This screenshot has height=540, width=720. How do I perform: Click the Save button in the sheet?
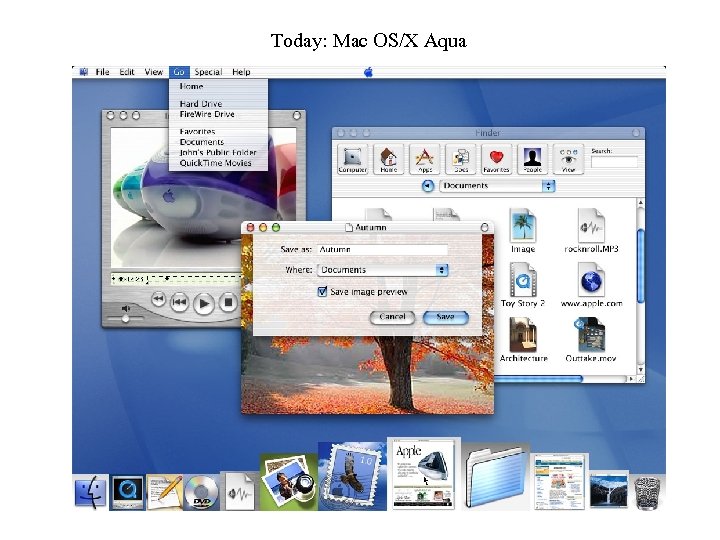click(x=445, y=317)
